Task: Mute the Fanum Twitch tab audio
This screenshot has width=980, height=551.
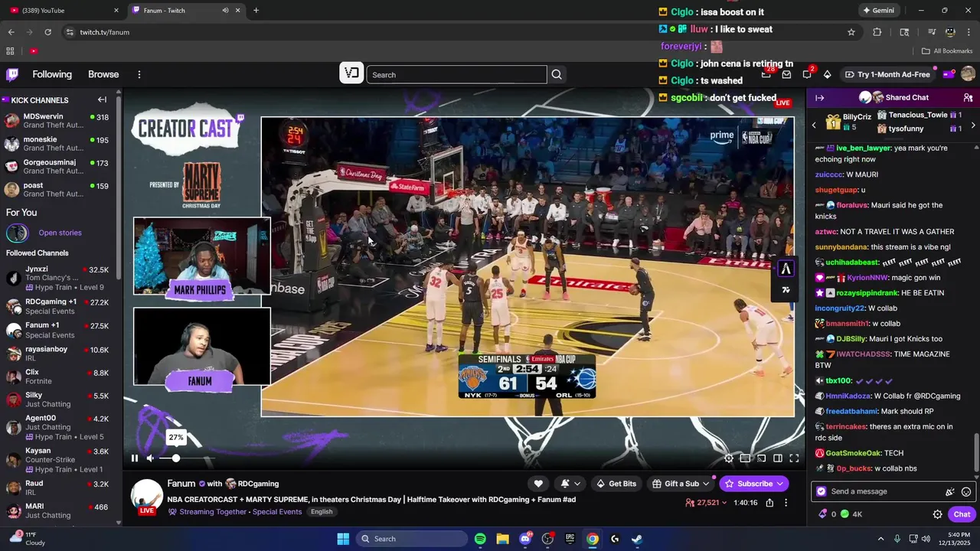Action: tap(225, 10)
